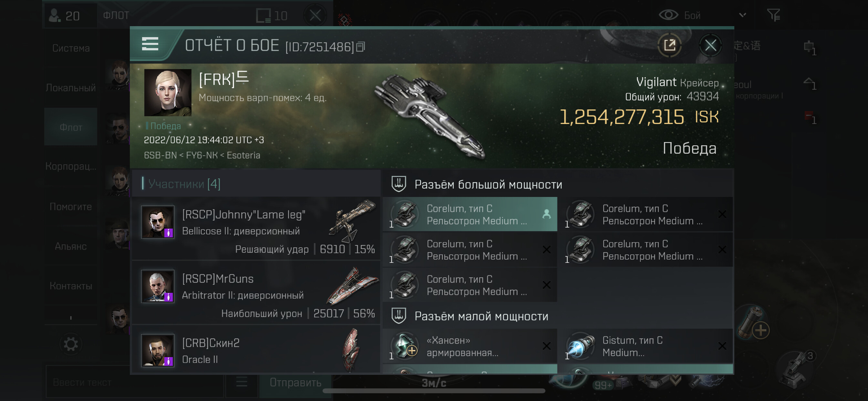
Task: Open the Альянс chat tab
Action: click(x=71, y=246)
